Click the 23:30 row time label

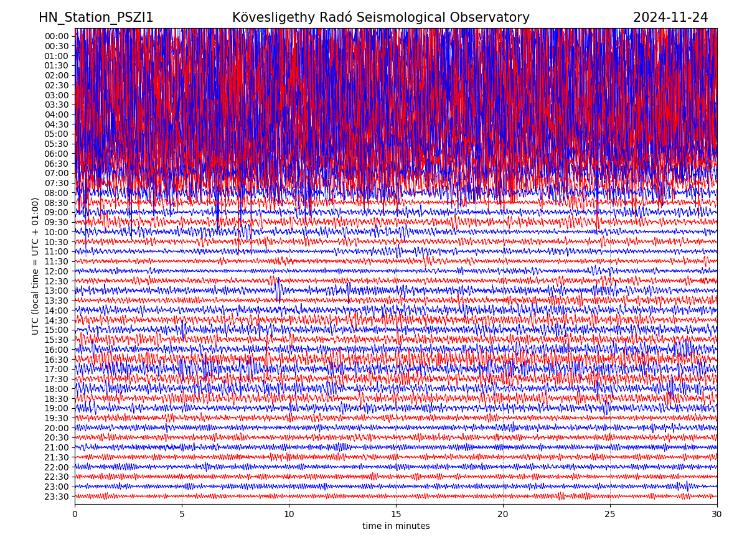(57, 497)
